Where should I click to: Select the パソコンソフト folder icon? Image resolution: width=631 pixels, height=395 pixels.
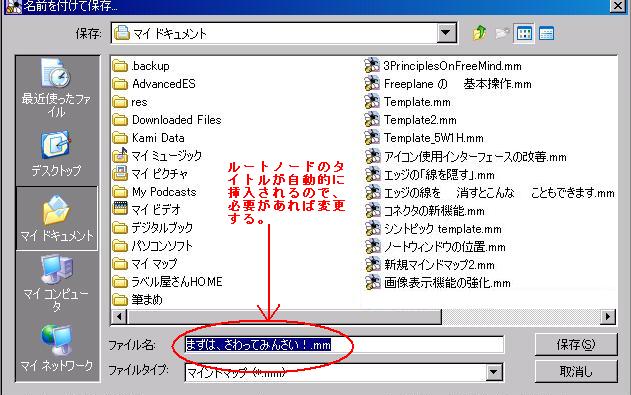click(120, 246)
